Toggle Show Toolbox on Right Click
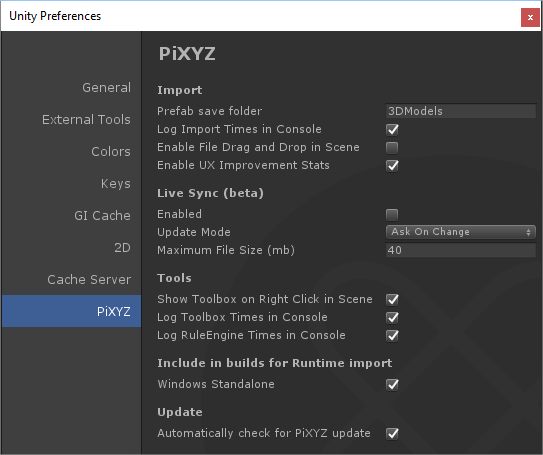Viewport: 543px width, 455px height. tap(392, 300)
